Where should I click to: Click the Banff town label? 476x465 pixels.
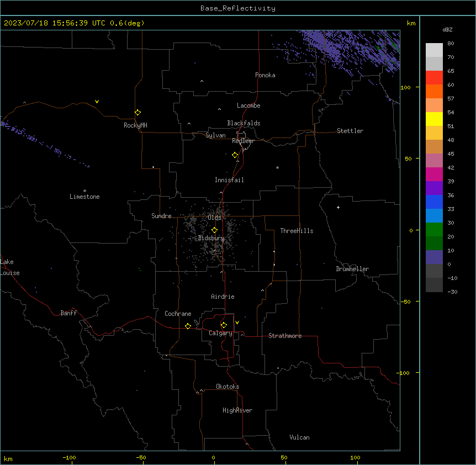point(68,313)
